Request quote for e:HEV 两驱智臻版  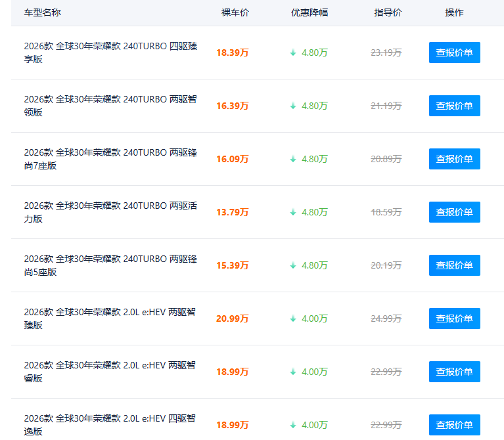[x=454, y=319]
